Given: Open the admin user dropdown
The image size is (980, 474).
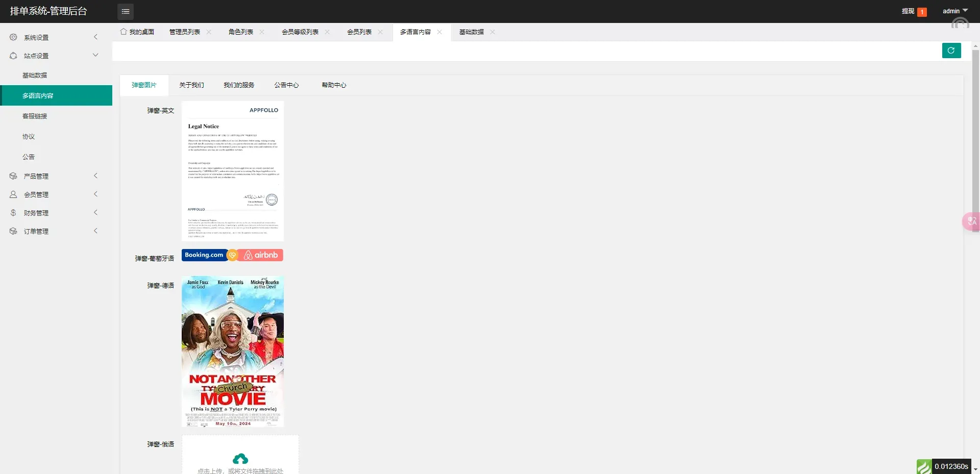Looking at the screenshot, I should pyautogui.click(x=954, y=11).
